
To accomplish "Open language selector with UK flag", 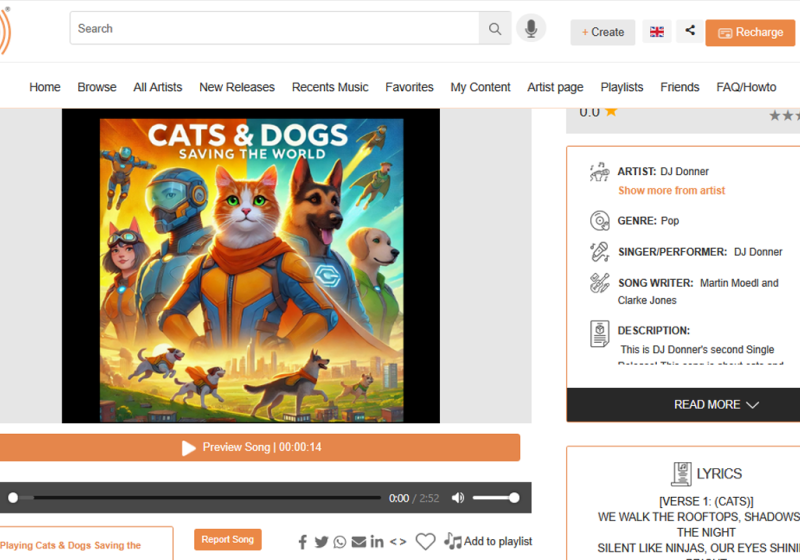I will pyautogui.click(x=657, y=32).
